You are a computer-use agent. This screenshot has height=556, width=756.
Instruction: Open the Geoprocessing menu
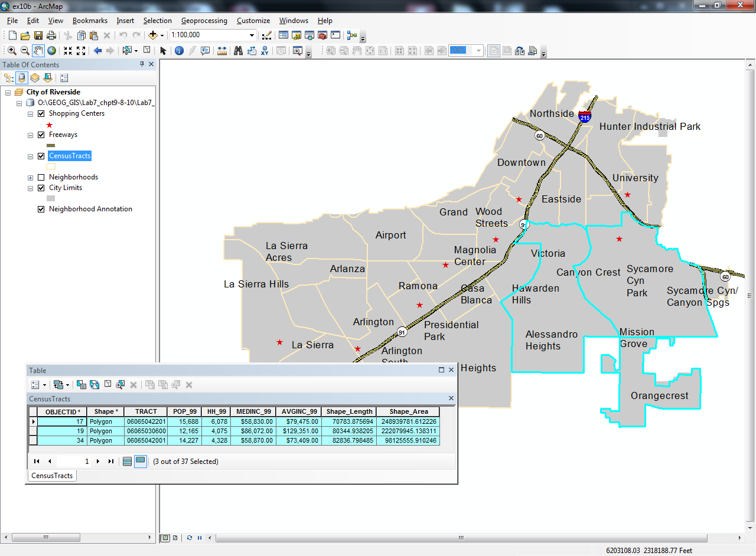204,21
